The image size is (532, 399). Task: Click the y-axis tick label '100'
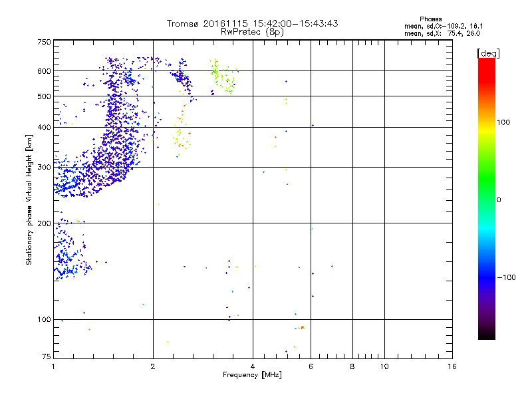[x=44, y=320]
